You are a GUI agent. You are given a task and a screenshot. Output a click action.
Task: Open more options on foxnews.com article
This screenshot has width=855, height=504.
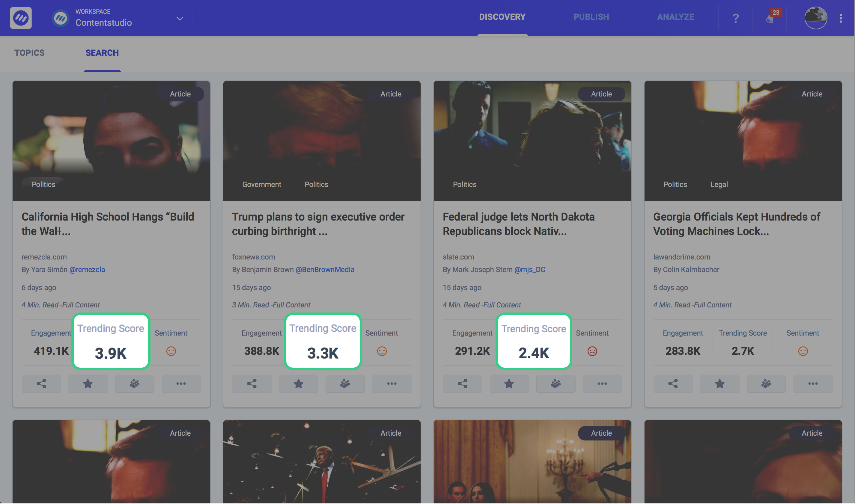click(x=392, y=384)
